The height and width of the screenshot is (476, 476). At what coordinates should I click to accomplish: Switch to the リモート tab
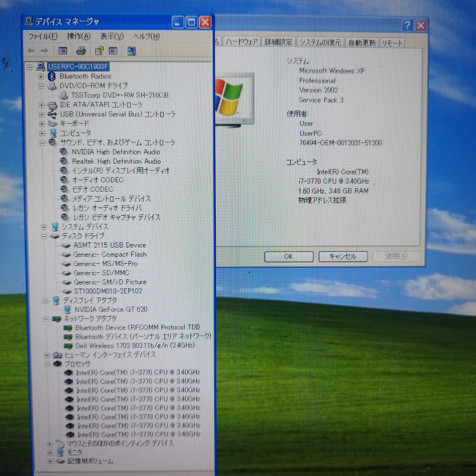(392, 43)
